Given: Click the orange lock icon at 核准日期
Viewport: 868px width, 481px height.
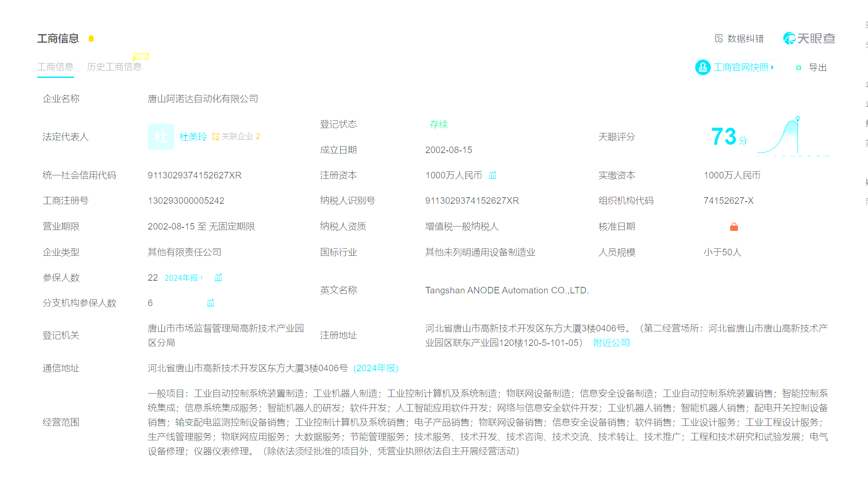Looking at the screenshot, I should [x=734, y=227].
